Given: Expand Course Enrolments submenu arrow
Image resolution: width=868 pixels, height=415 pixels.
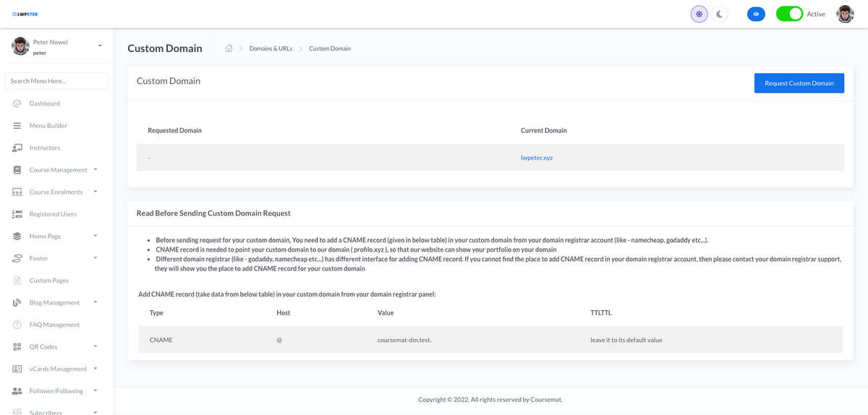Looking at the screenshot, I should (95, 192).
